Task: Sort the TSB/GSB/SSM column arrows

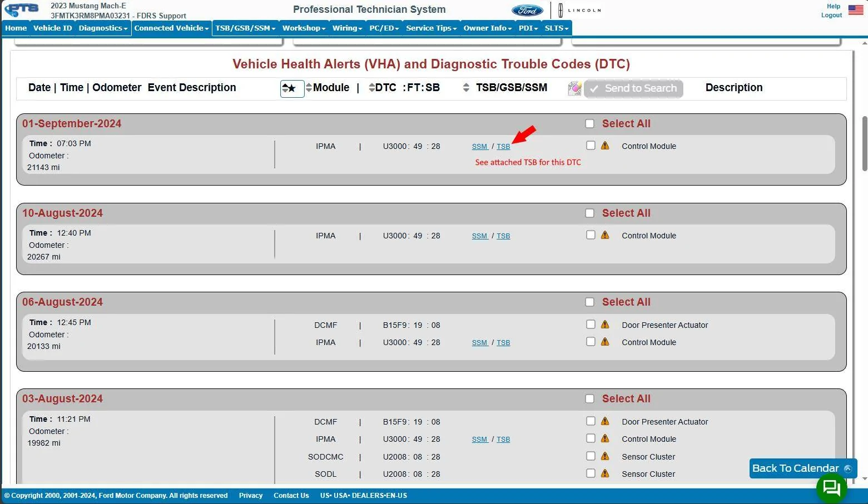Action: [466, 88]
